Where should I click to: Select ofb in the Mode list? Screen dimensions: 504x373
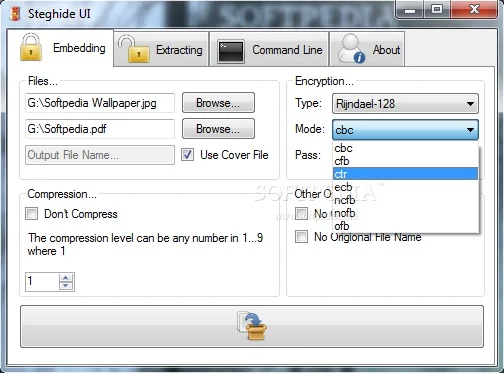click(x=405, y=226)
